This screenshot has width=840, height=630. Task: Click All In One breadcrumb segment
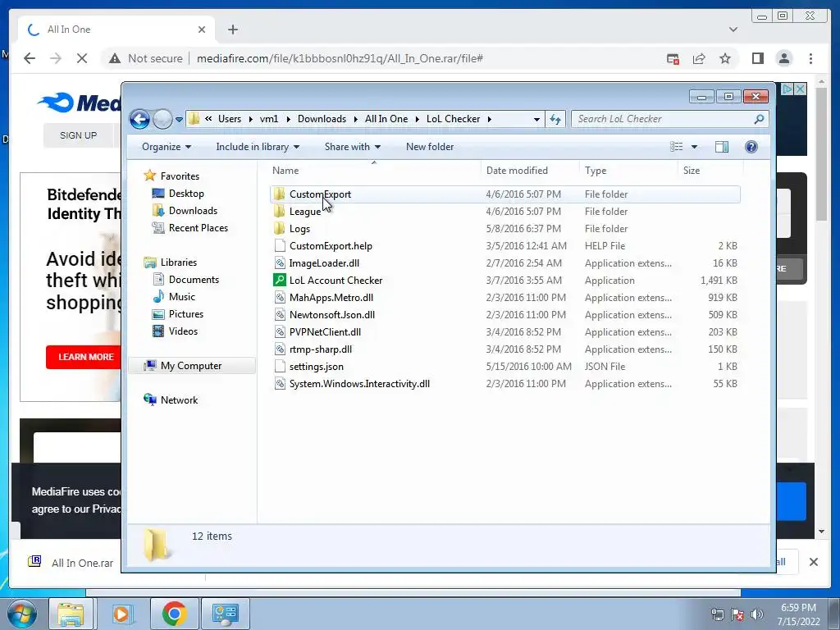[x=386, y=119]
